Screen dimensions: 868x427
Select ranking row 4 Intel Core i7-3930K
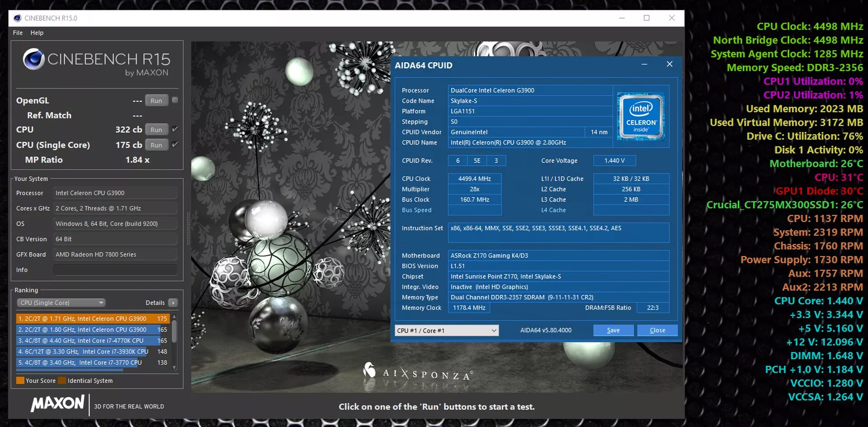pyautogui.click(x=93, y=351)
